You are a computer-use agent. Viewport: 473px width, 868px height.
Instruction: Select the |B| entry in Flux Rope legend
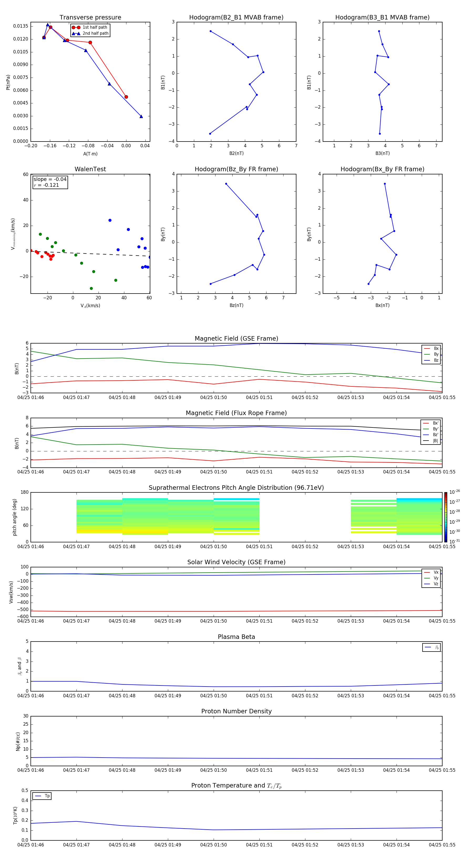(431, 441)
